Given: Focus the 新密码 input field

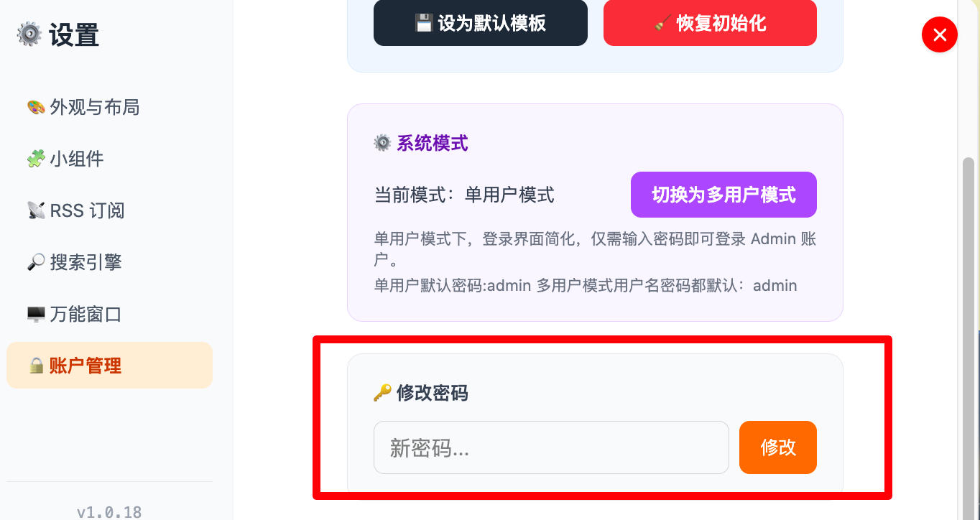Looking at the screenshot, I should point(551,447).
